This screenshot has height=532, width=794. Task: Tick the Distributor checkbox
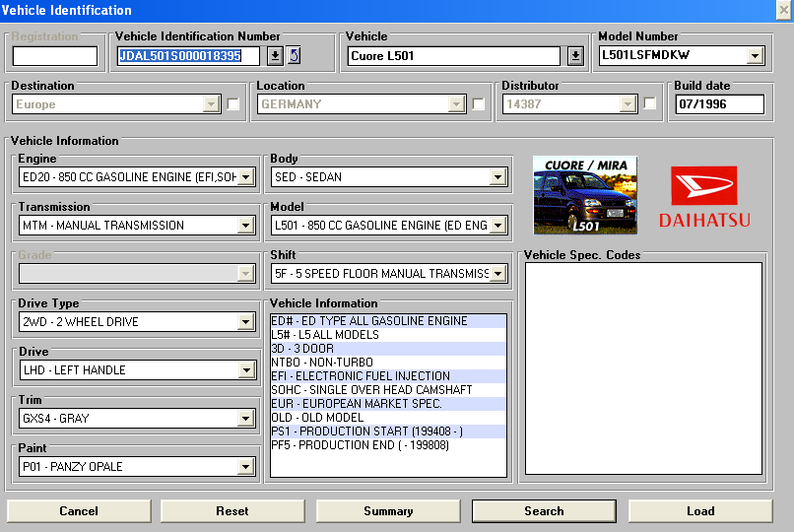(x=649, y=104)
